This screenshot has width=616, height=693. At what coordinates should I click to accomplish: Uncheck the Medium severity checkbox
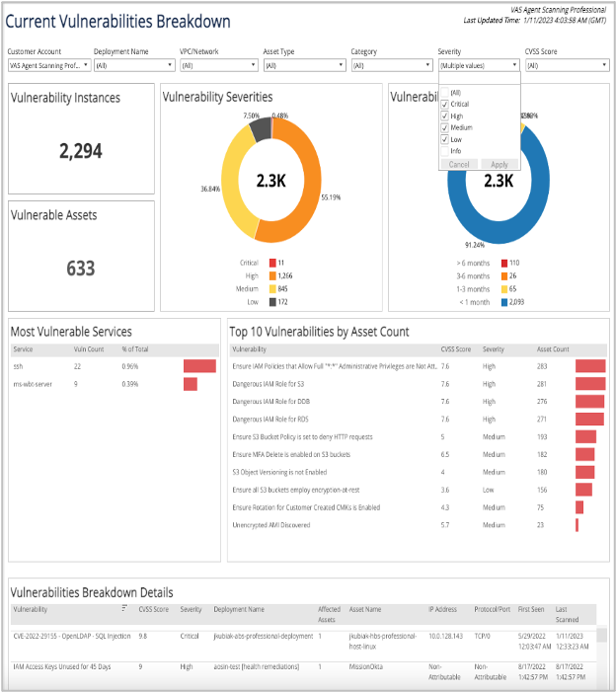[x=445, y=127]
